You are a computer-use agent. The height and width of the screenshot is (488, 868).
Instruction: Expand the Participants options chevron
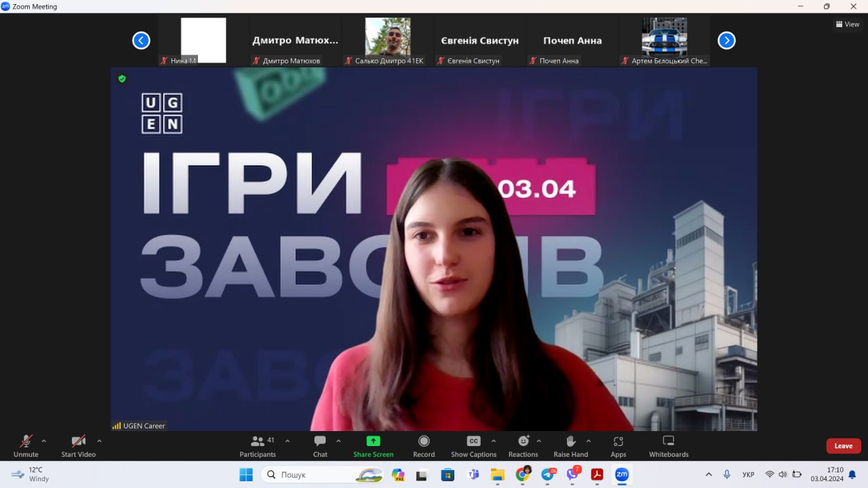click(287, 441)
